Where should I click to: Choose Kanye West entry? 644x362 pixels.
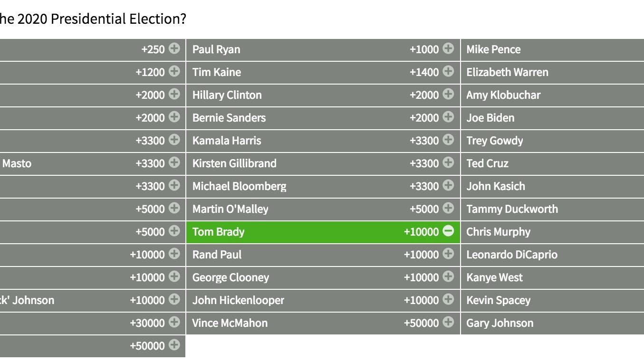pos(494,277)
